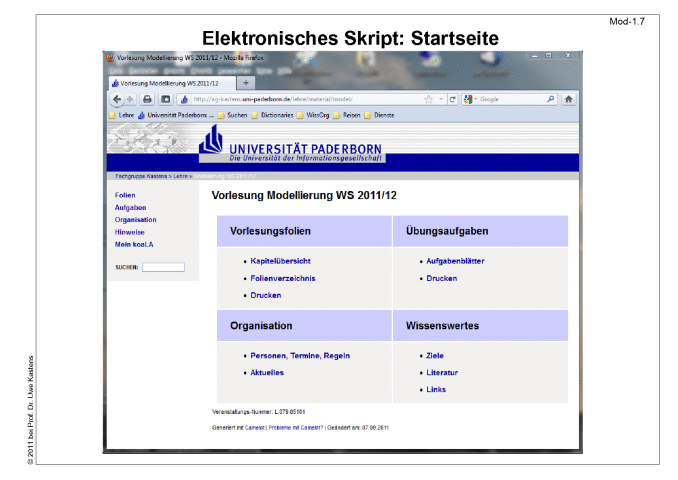This screenshot has width=678, height=480.
Task: Open the search engine selector dropdown
Action: pyautogui.click(x=475, y=99)
